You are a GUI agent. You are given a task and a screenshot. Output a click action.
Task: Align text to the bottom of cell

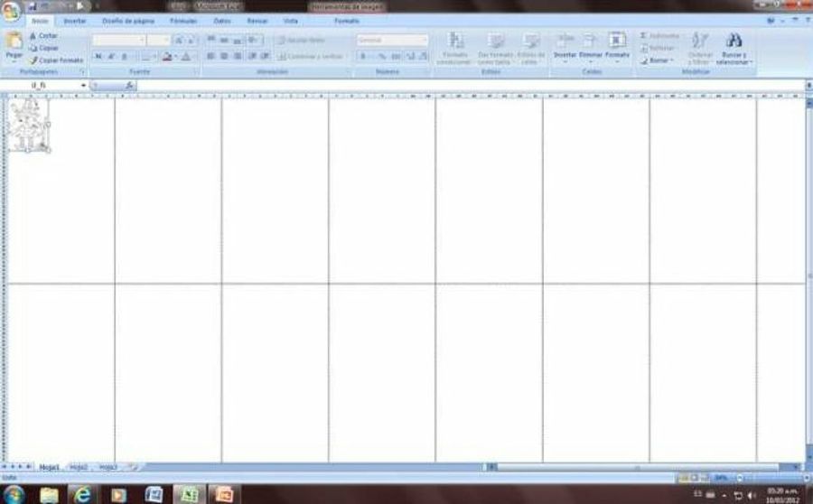coord(237,40)
